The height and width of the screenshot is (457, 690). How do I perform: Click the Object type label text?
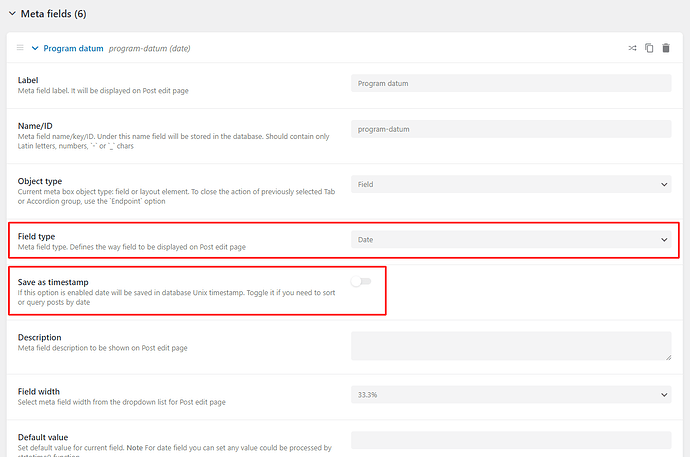tap(40, 181)
